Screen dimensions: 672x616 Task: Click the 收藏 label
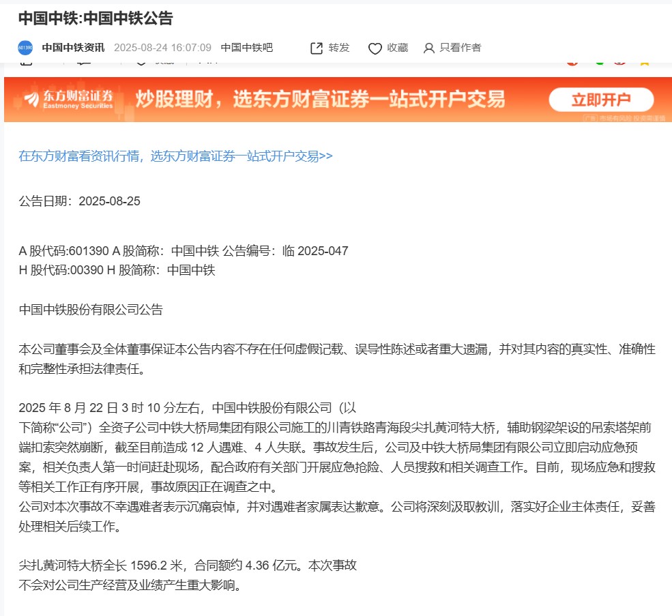(x=397, y=48)
